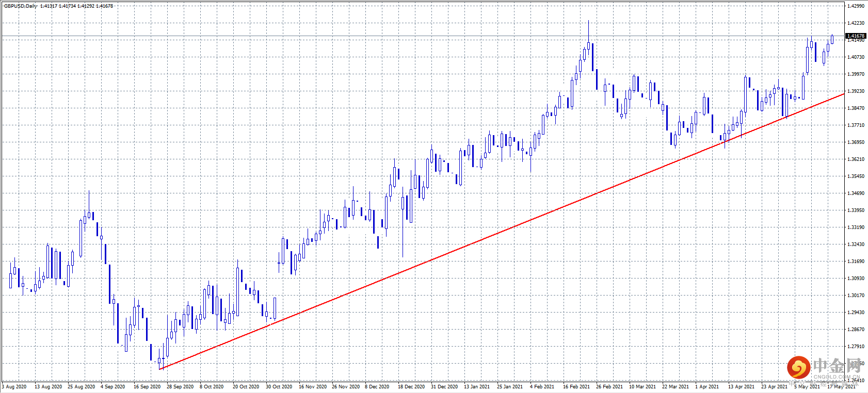Click the 1.36210 price axis label
The image size is (868, 393).
click(856, 159)
